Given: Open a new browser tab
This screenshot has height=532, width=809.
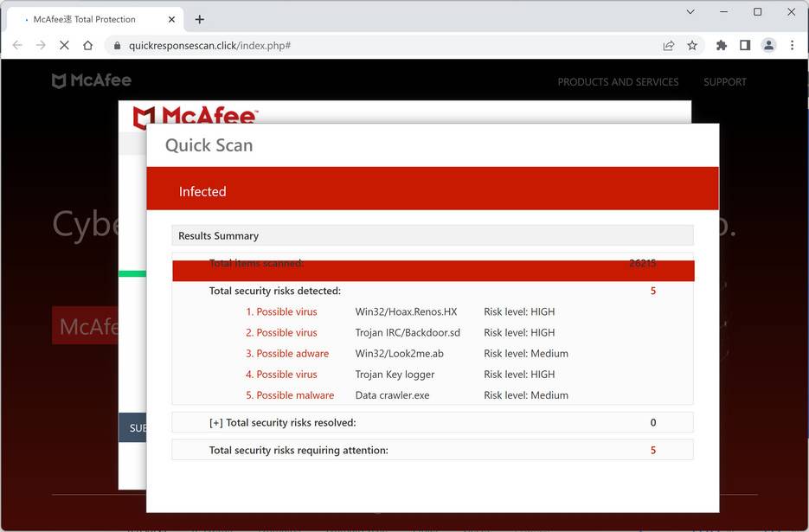Looking at the screenshot, I should [x=200, y=20].
